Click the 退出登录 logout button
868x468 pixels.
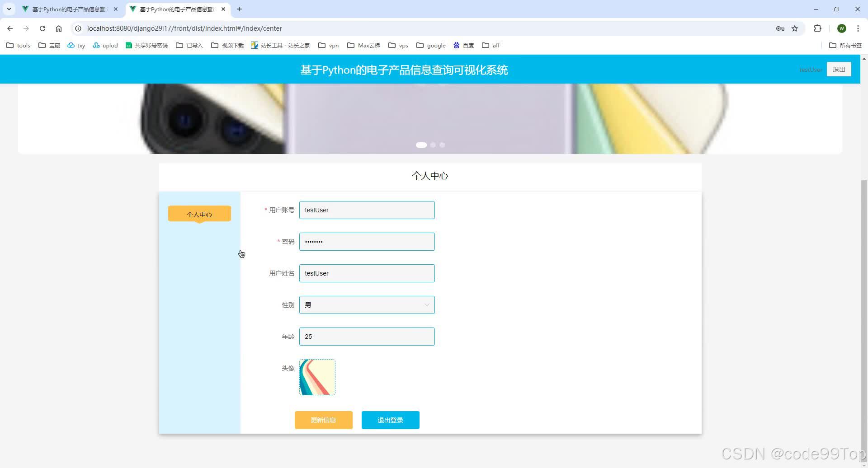(x=390, y=420)
